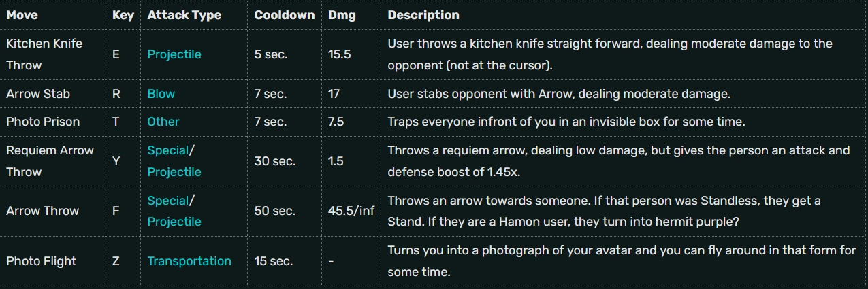This screenshot has height=289, width=868.
Task: Click the 50 sec. cooldown cell
Action: [x=275, y=211]
